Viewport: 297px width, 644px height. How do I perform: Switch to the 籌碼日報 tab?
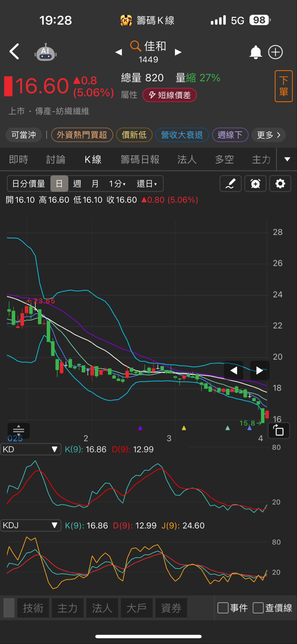click(x=140, y=159)
